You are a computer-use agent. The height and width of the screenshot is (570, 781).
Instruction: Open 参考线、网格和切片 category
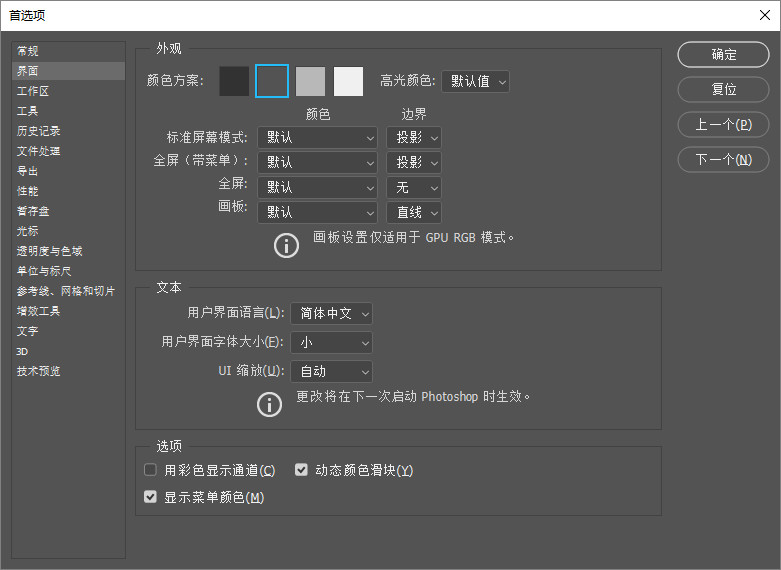point(68,290)
